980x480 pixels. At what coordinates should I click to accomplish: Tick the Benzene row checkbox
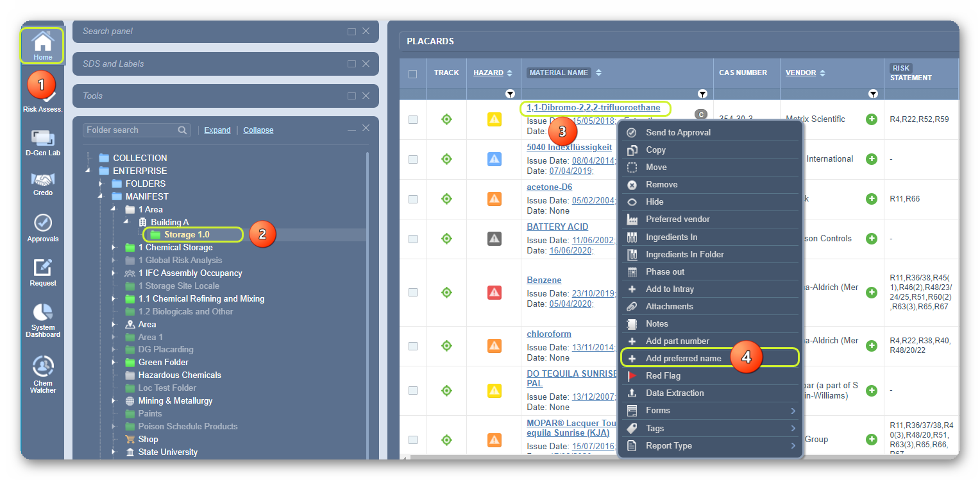coord(412,292)
